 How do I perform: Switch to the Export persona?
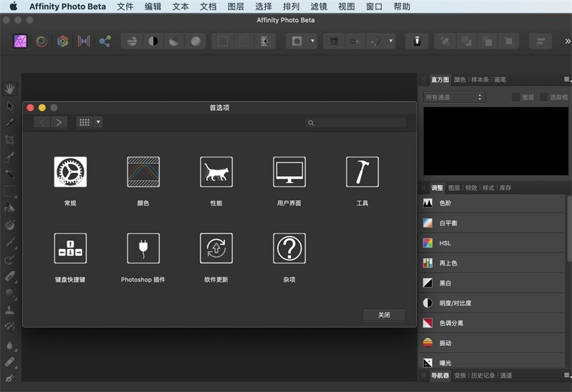pos(105,41)
